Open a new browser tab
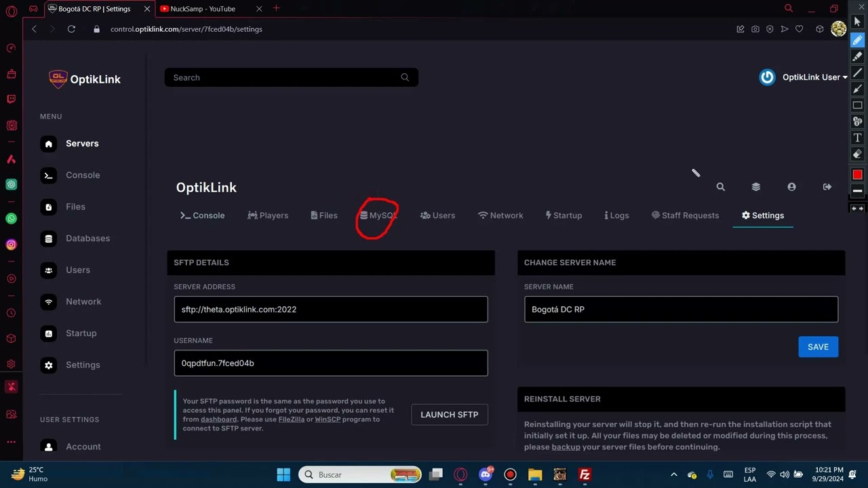The image size is (868, 488). click(x=275, y=9)
